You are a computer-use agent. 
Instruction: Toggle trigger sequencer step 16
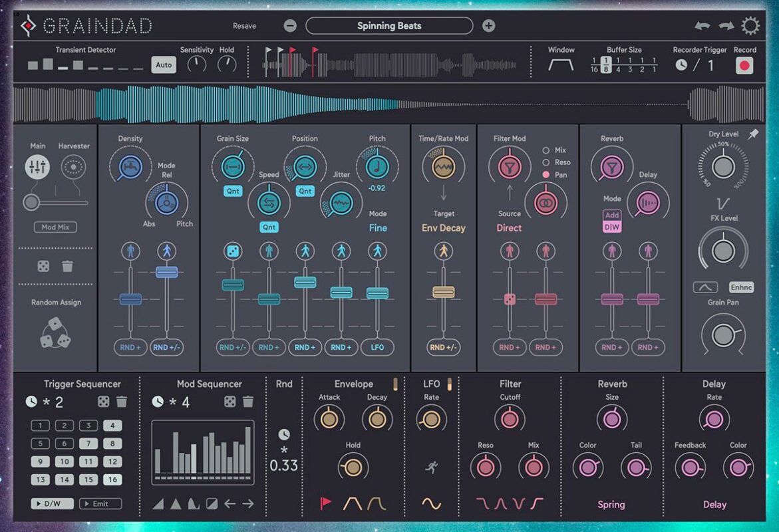[x=112, y=479]
